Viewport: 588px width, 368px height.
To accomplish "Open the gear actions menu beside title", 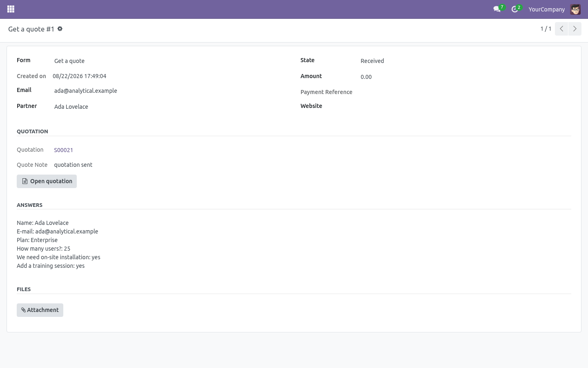I will pos(60,29).
